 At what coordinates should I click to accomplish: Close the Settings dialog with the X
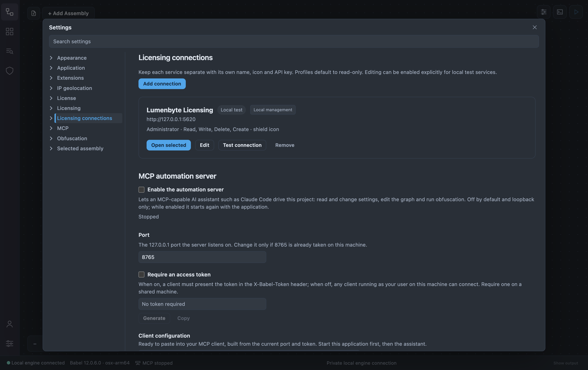click(535, 27)
